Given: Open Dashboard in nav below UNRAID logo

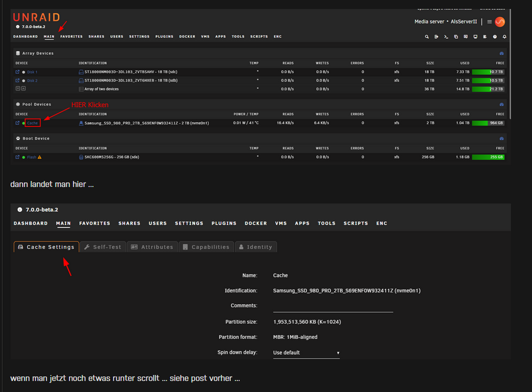Looking at the screenshot, I should coord(26,37).
